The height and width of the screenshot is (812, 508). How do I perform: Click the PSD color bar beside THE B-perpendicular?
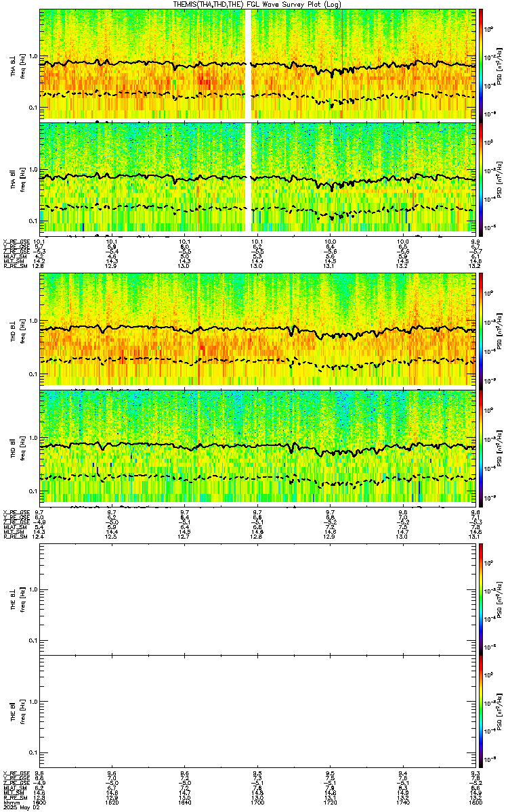(481, 599)
